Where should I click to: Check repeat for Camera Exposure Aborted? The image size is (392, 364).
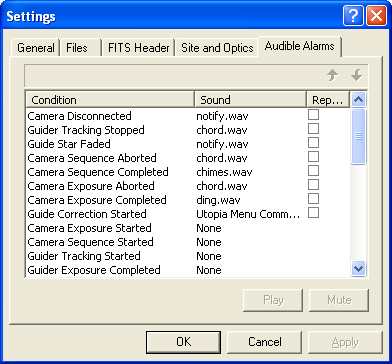pyautogui.click(x=313, y=185)
